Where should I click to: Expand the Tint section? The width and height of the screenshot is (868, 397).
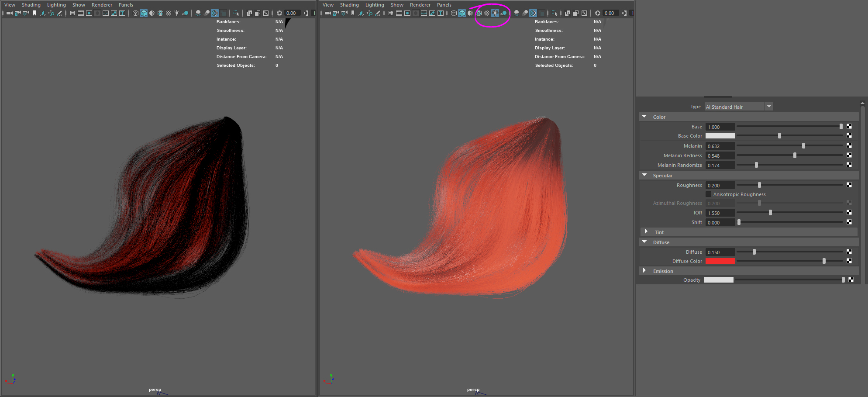click(x=646, y=232)
